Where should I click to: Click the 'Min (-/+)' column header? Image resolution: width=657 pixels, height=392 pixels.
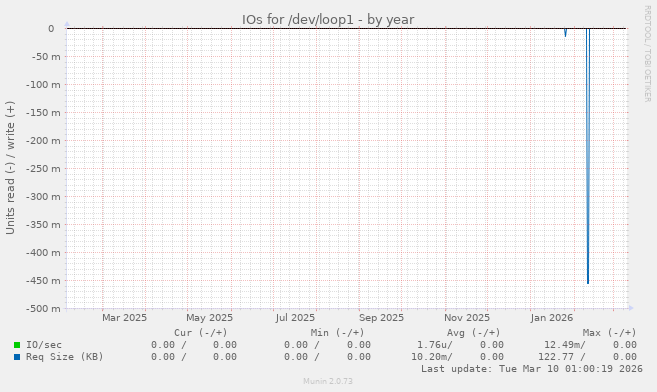(337, 333)
